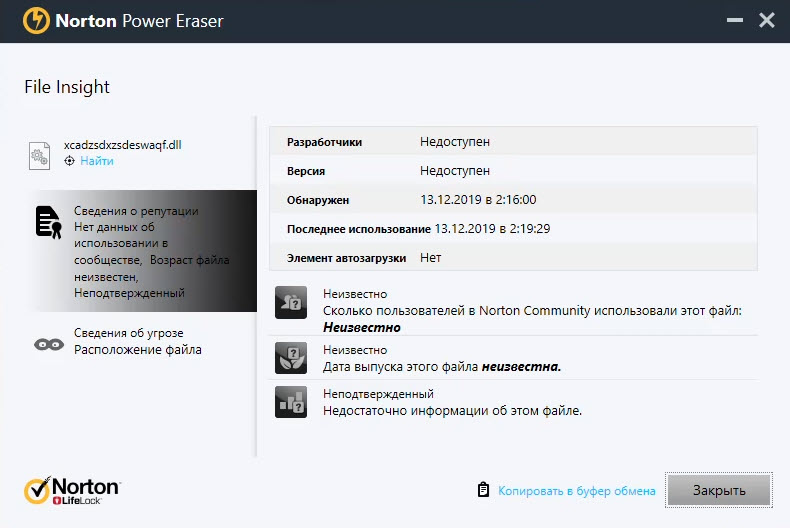Click the Norton LifeLock logo
This screenshot has height=528, width=790.
point(72,490)
